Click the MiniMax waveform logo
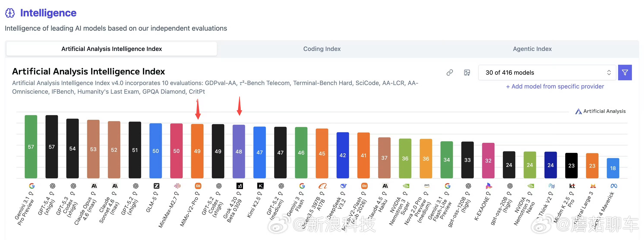The width and height of the screenshot is (644, 240). tap(177, 186)
